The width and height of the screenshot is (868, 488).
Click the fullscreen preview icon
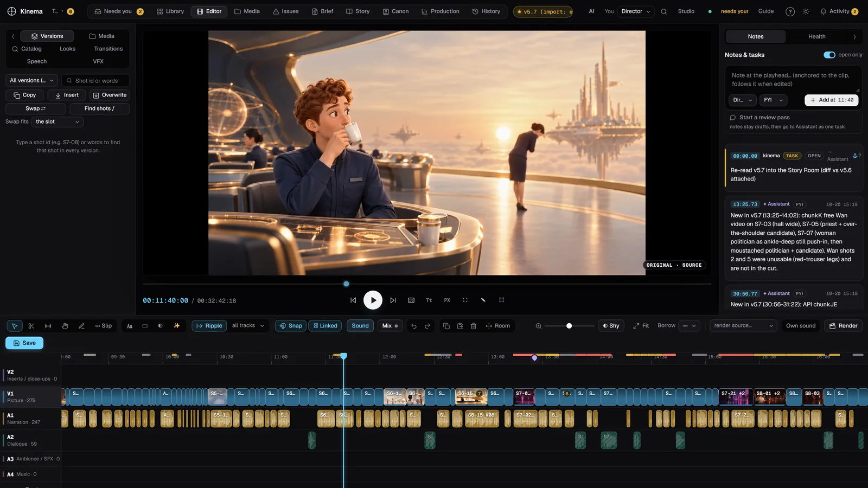pyautogui.click(x=465, y=300)
